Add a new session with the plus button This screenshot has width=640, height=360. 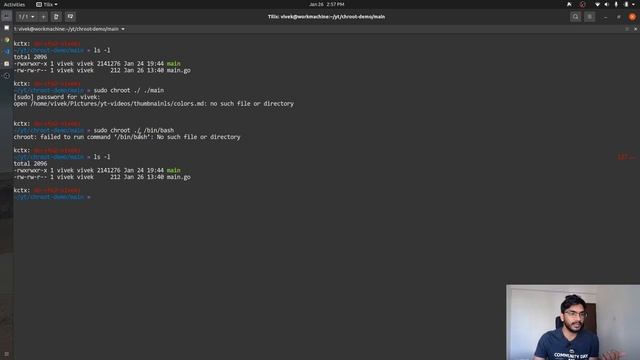coord(43,17)
